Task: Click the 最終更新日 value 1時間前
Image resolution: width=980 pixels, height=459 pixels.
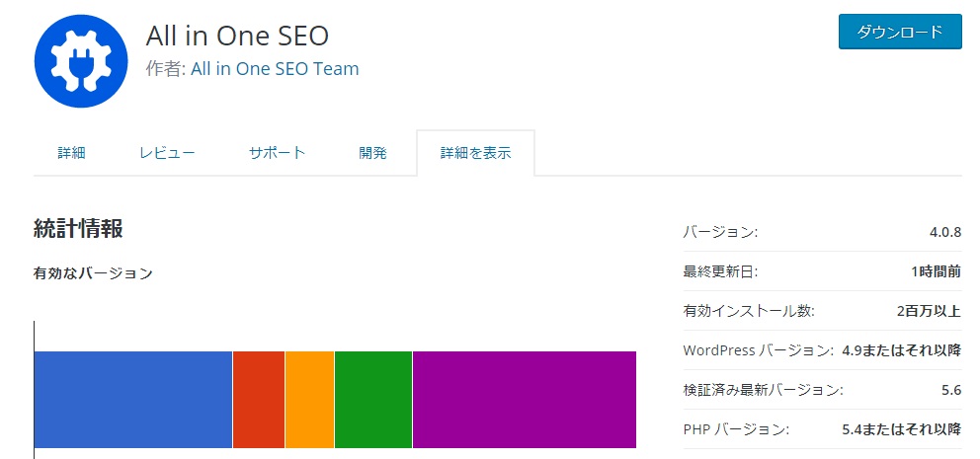Action: tap(937, 272)
